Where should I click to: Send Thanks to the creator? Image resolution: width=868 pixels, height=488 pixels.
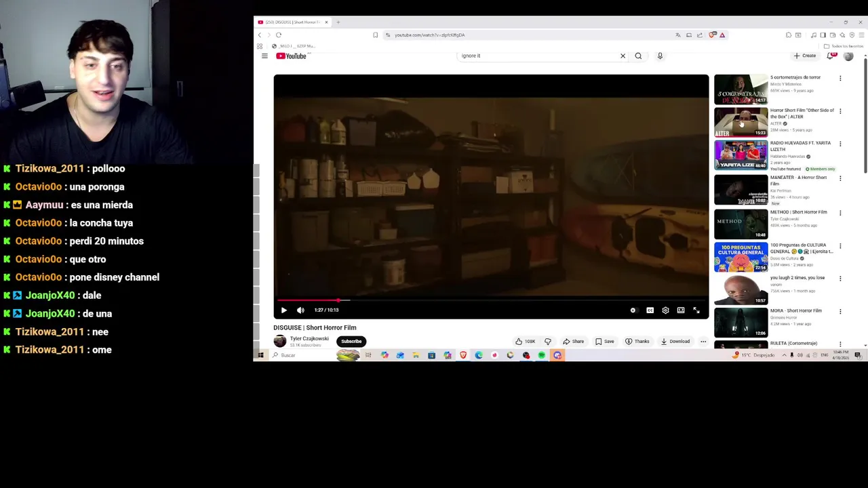coord(637,342)
